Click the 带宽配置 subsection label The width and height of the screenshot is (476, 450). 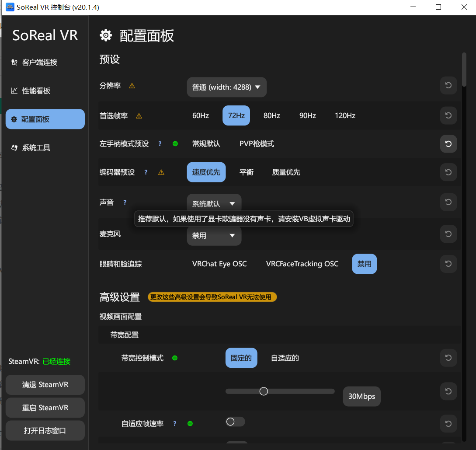pos(125,335)
